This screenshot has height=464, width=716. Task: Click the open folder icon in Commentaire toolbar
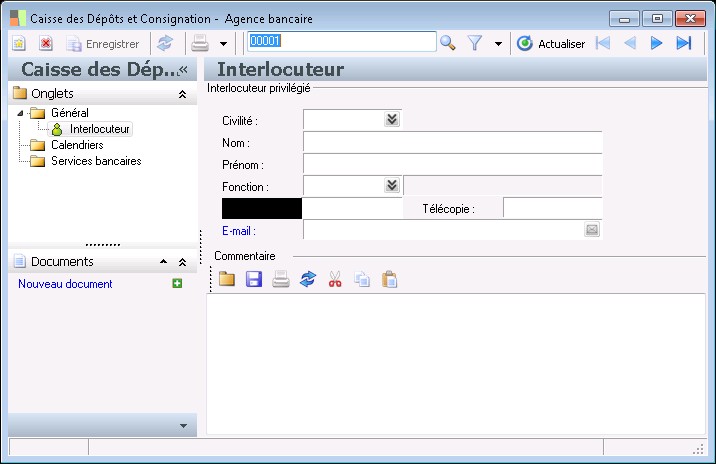click(x=227, y=279)
